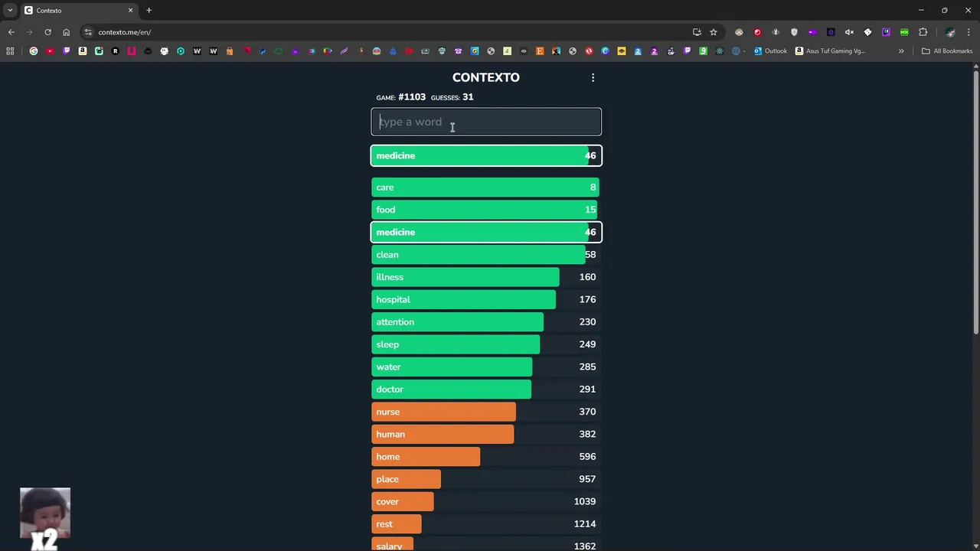Click the CONTEXTO title heading
This screenshot has width=980, height=551.
point(485,77)
